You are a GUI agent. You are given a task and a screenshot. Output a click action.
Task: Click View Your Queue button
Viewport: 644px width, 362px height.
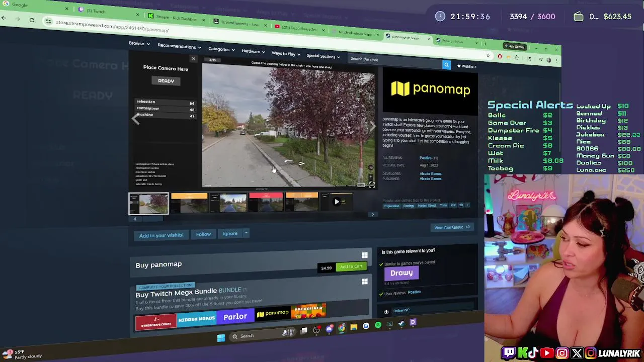452,227
